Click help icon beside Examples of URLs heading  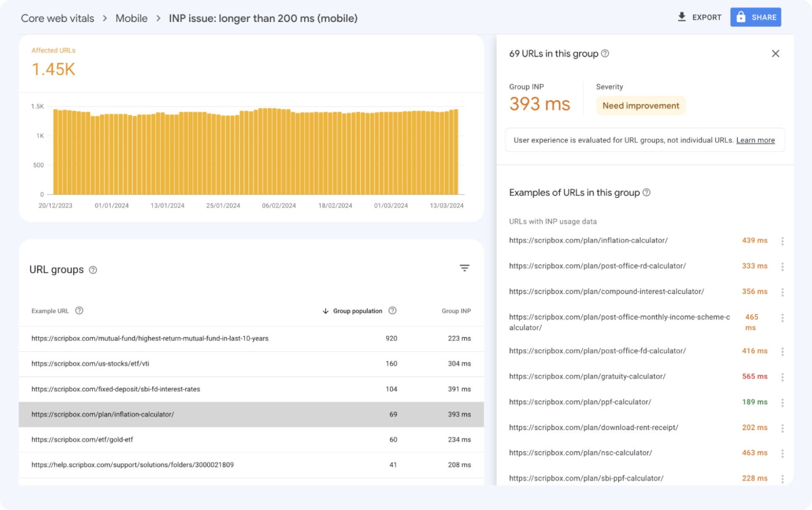click(647, 192)
